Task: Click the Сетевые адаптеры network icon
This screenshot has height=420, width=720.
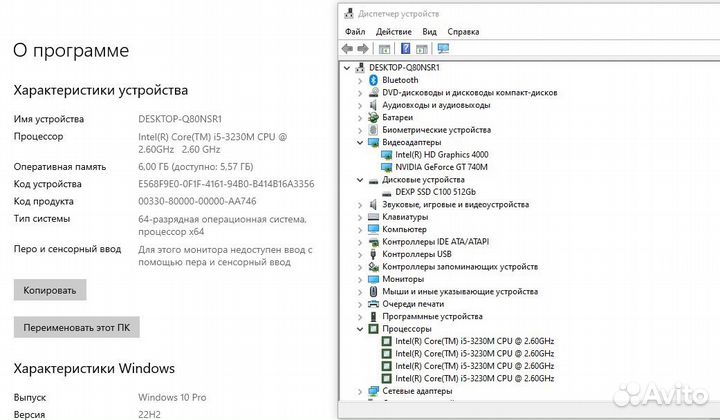Action: click(373, 391)
